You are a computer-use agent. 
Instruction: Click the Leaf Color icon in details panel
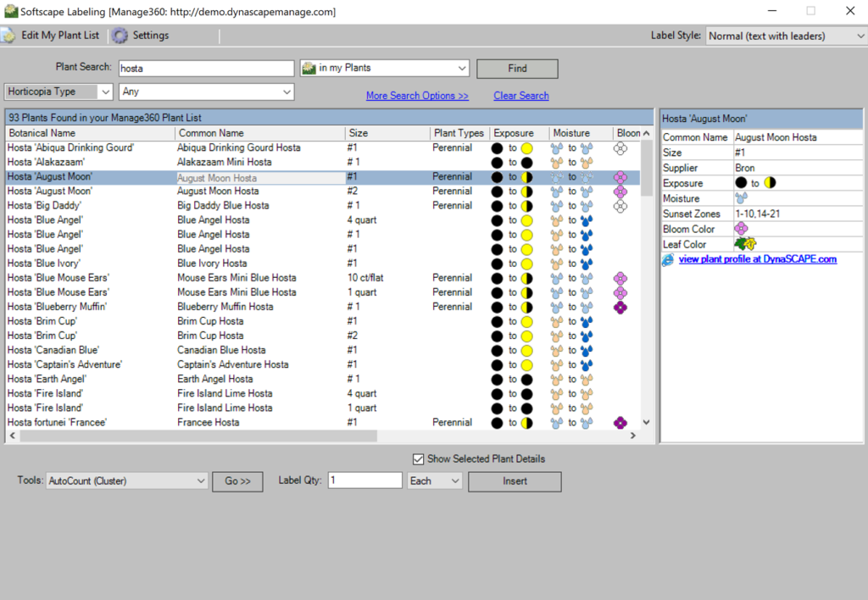click(745, 244)
